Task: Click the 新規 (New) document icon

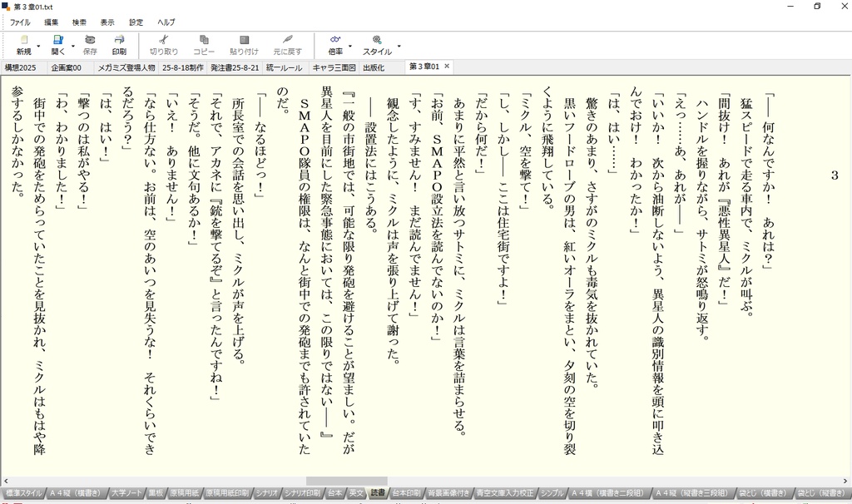Action: coord(24,40)
